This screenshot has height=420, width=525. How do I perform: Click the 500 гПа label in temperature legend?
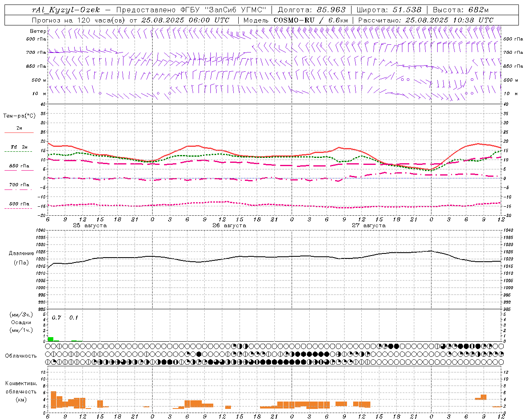click(19, 204)
